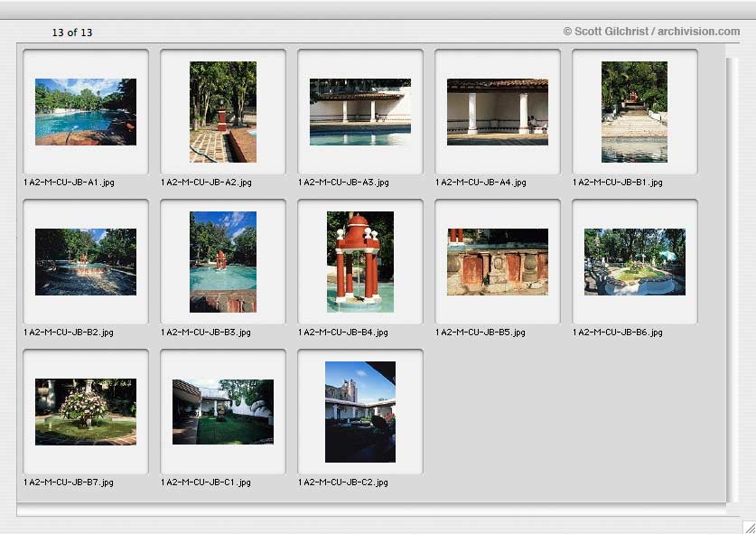Click the '13 of 13' item count
The height and width of the screenshot is (534, 756).
click(72, 33)
